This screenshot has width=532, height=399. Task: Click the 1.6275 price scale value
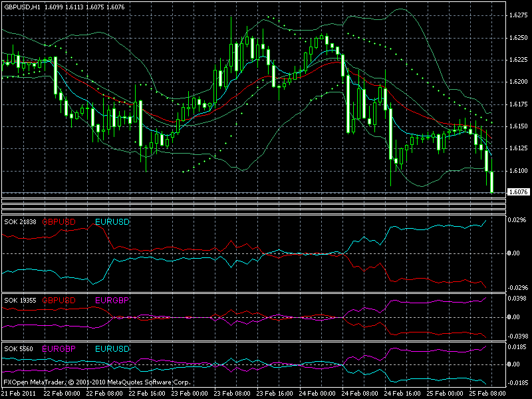point(519,15)
